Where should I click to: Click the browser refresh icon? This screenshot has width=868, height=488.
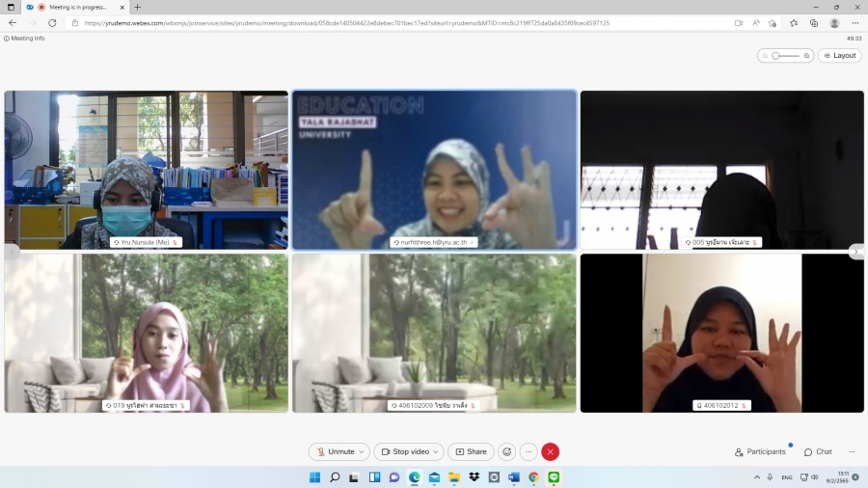tap(52, 22)
